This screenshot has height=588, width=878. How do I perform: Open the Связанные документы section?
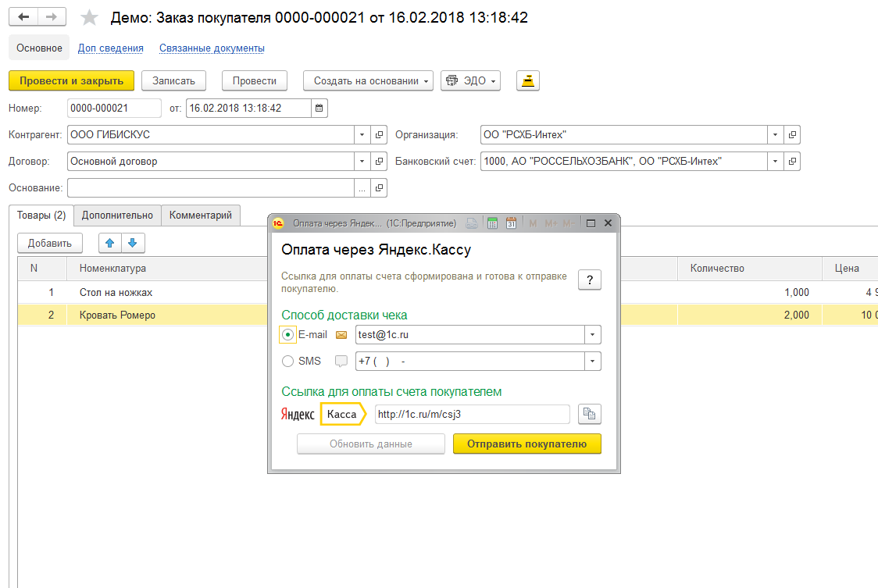pos(212,48)
